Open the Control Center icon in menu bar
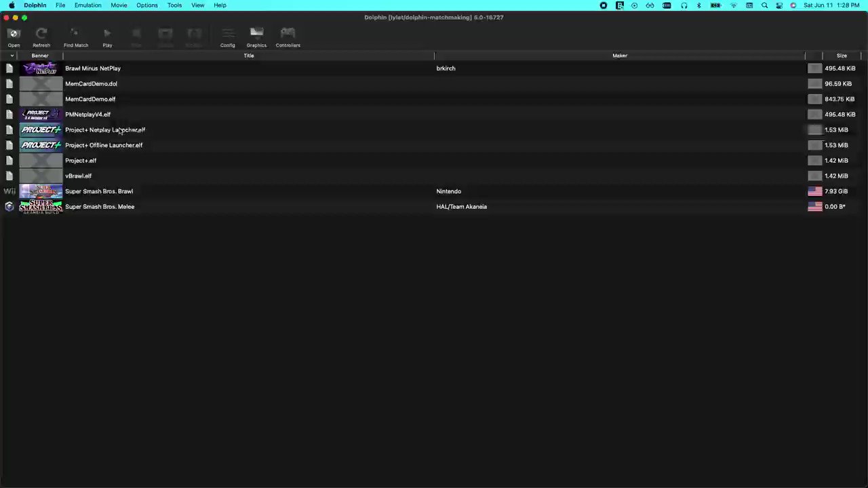Image resolution: width=868 pixels, height=488 pixels. pyautogui.click(x=779, y=5)
